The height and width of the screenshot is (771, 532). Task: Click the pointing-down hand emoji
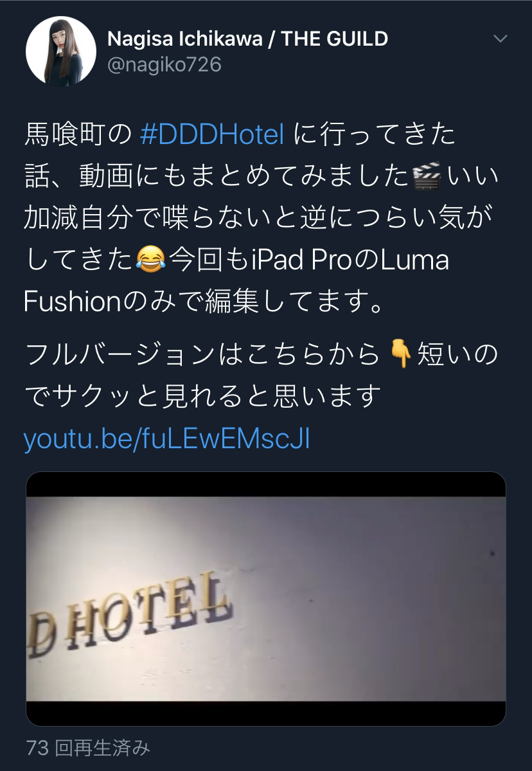click(x=400, y=354)
